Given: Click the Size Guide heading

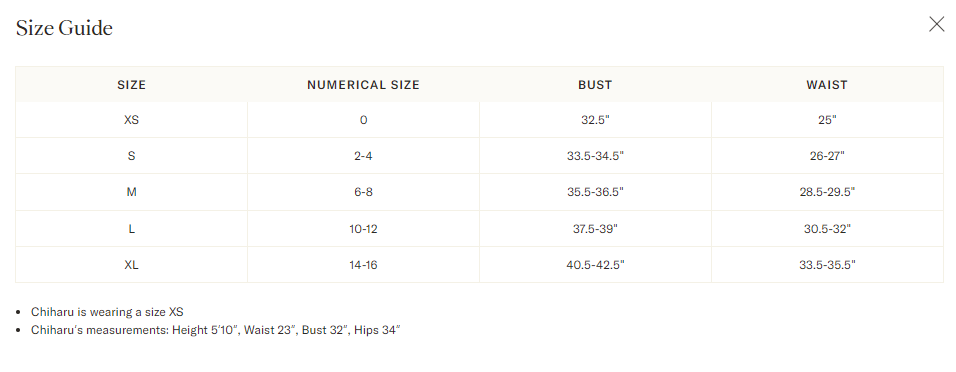Looking at the screenshot, I should (x=64, y=28).
